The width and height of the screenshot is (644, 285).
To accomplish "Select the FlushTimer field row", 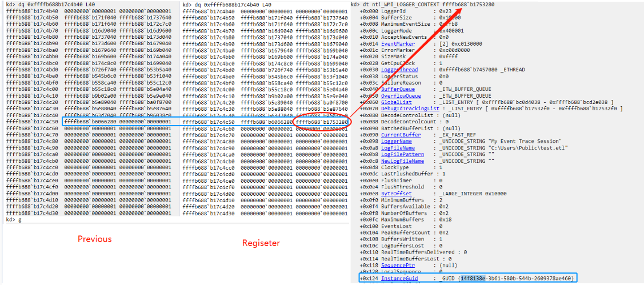I will point(401,180).
